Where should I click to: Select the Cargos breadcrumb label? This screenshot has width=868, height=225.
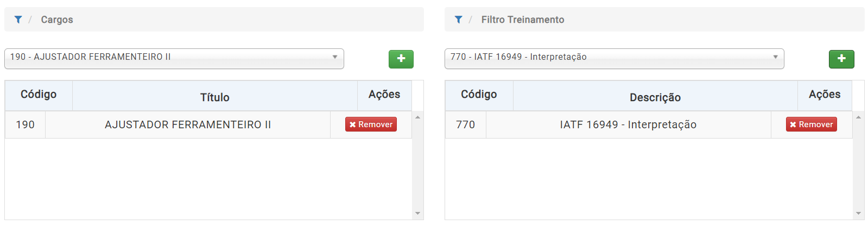pos(57,20)
